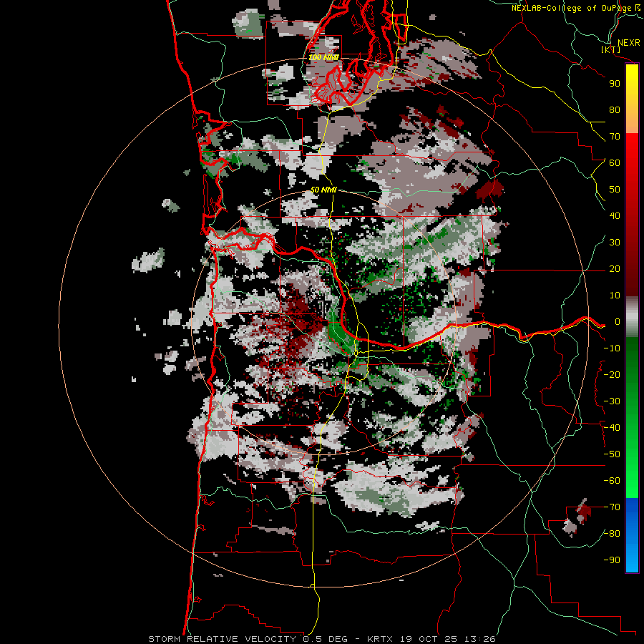Click the -10 scale value
Screen dimensions: 644x644
(x=612, y=348)
